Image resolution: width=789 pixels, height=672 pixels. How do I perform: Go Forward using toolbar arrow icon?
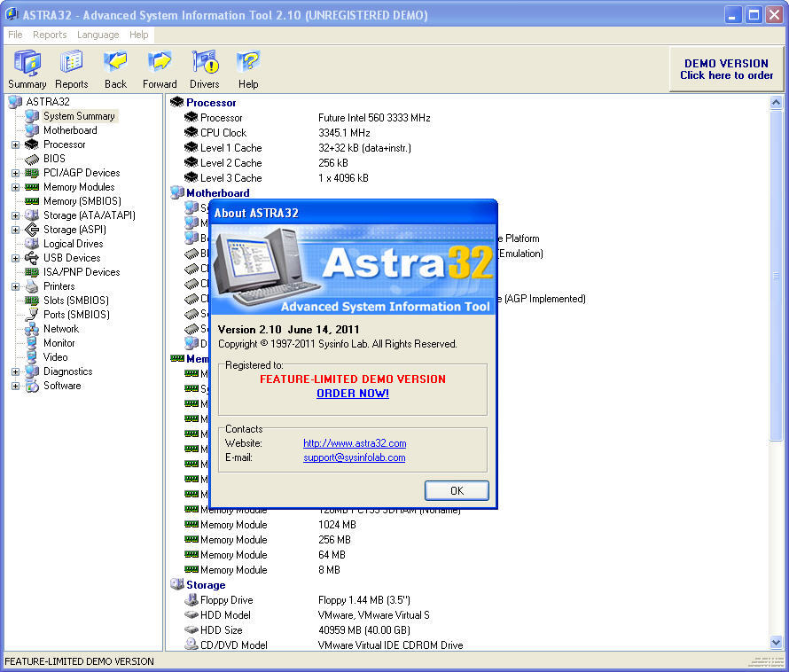(160, 69)
